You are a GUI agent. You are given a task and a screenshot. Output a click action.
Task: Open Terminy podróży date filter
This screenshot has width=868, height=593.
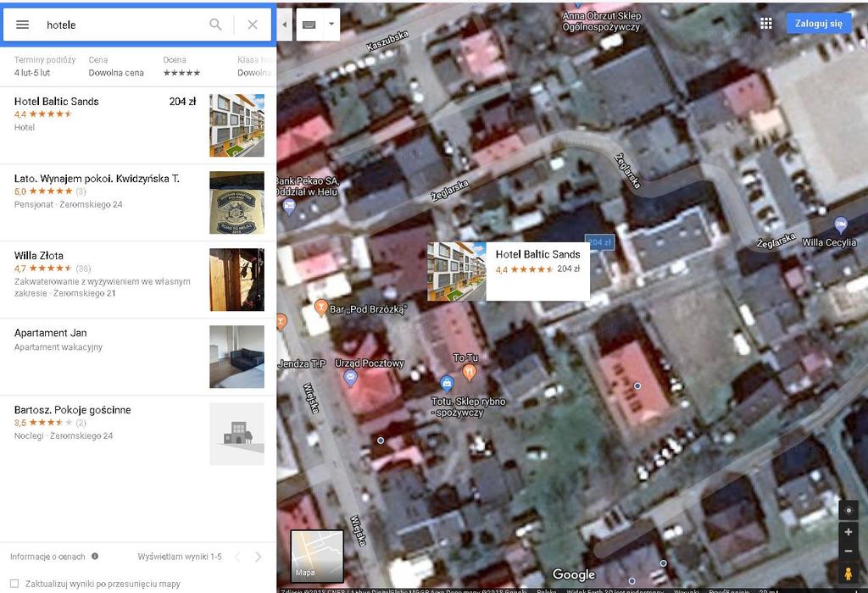(44, 66)
